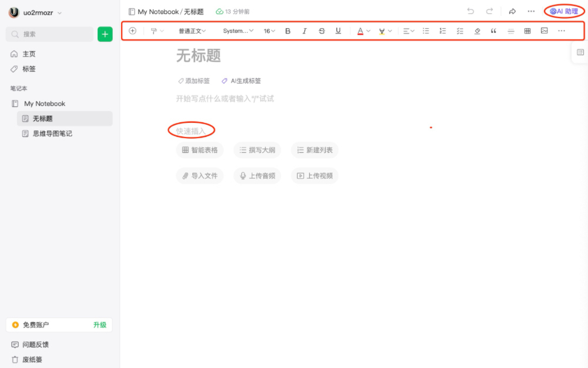588x368 pixels.
Task: Expand the font family System dropdown
Action: pyautogui.click(x=238, y=31)
